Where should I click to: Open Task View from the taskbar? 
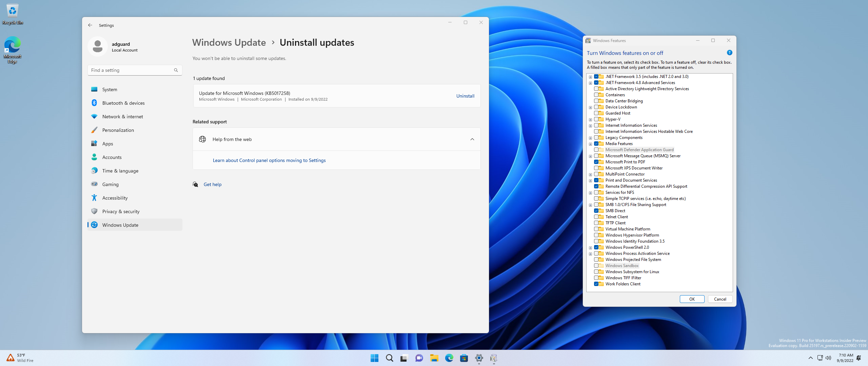coord(404,358)
